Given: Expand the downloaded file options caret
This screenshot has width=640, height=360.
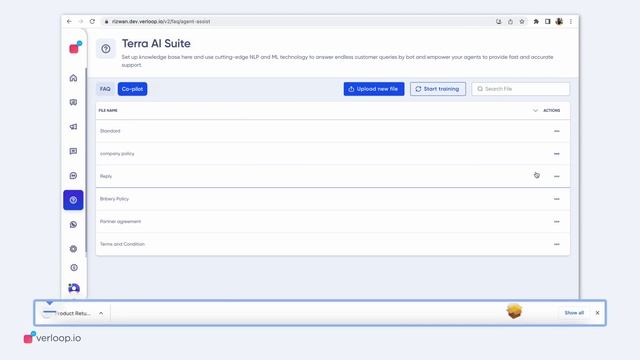Looking at the screenshot, I should 101,313.
